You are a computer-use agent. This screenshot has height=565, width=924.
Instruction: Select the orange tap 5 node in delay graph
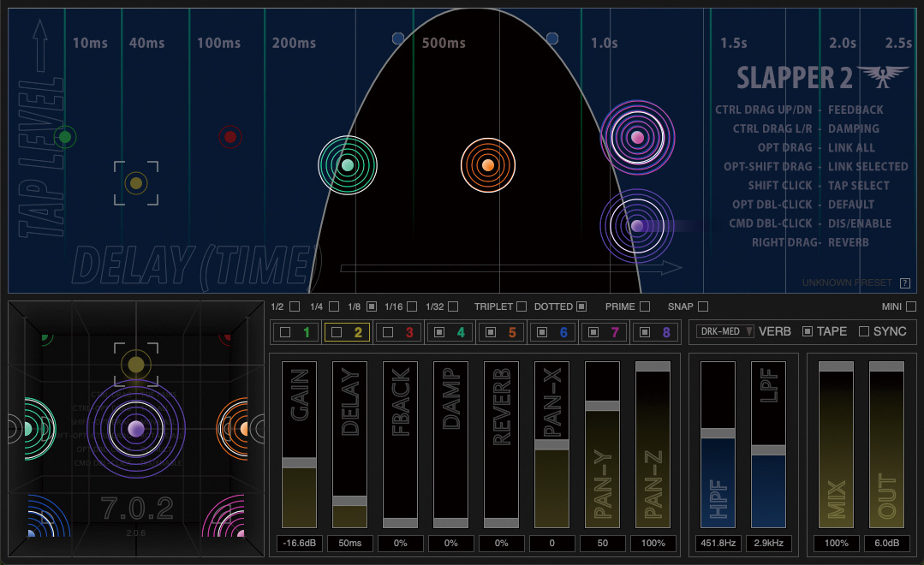point(488,165)
